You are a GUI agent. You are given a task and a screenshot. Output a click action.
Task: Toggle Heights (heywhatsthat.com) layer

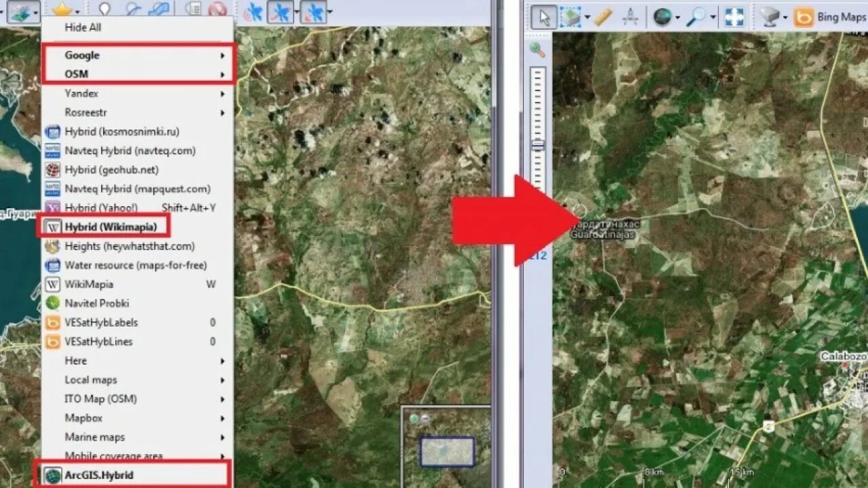[x=138, y=246]
